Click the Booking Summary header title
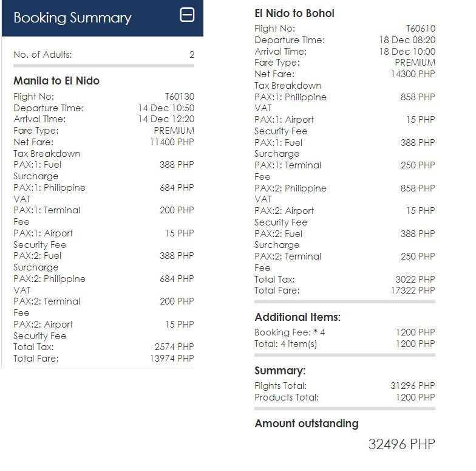This screenshot has height=471, width=476. tap(72, 18)
